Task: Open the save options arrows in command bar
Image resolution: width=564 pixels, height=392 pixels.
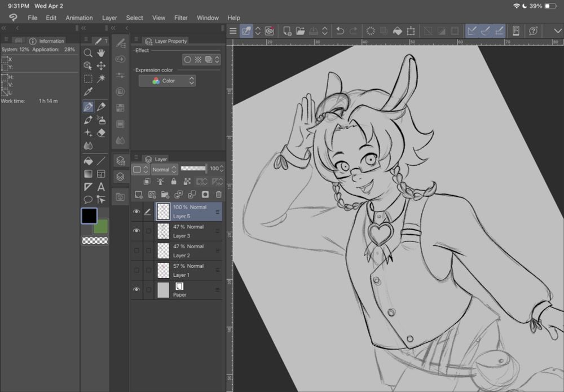Action: [324, 31]
